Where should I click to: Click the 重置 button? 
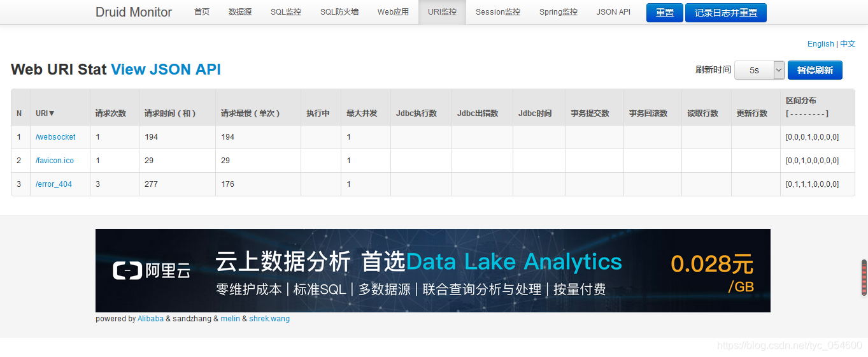665,13
